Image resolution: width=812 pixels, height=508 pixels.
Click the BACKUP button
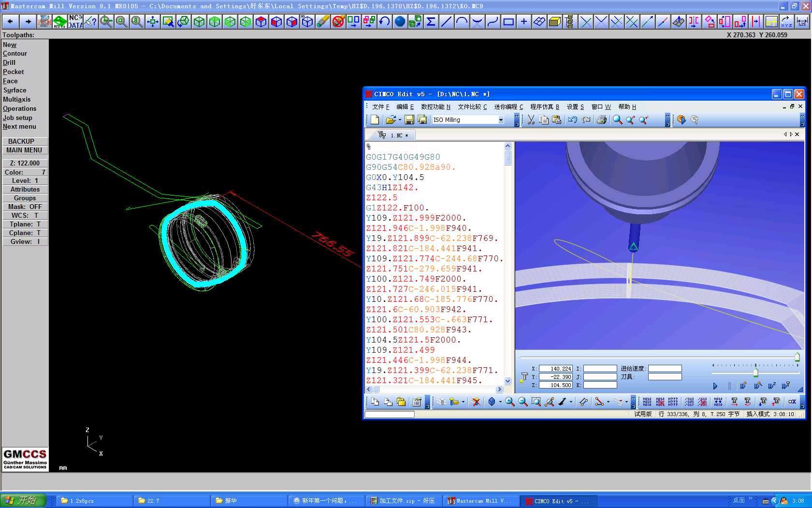pyautogui.click(x=25, y=141)
